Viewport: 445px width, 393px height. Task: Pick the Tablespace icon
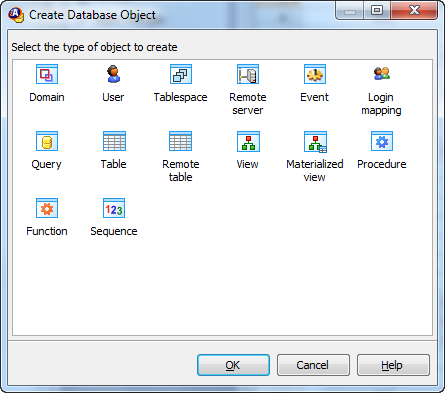tap(181, 74)
